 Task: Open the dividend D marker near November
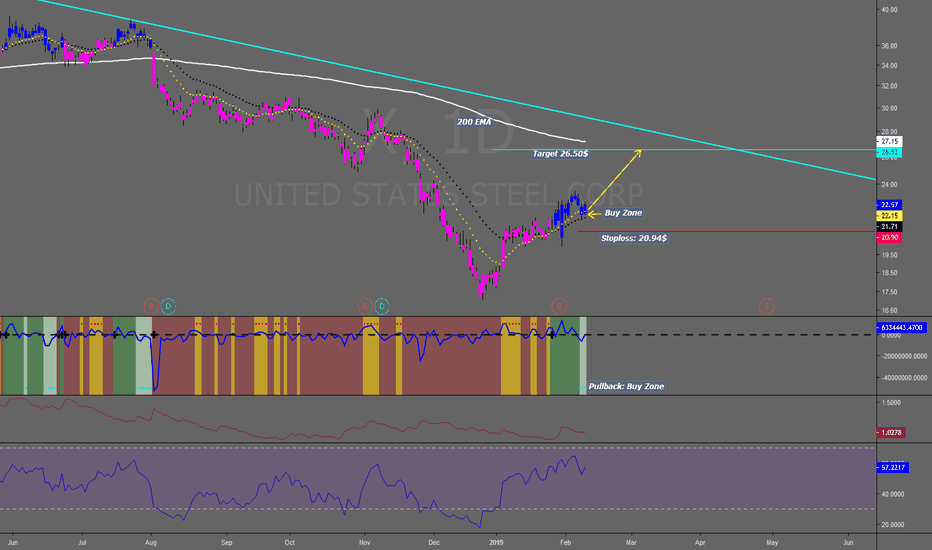click(382, 306)
